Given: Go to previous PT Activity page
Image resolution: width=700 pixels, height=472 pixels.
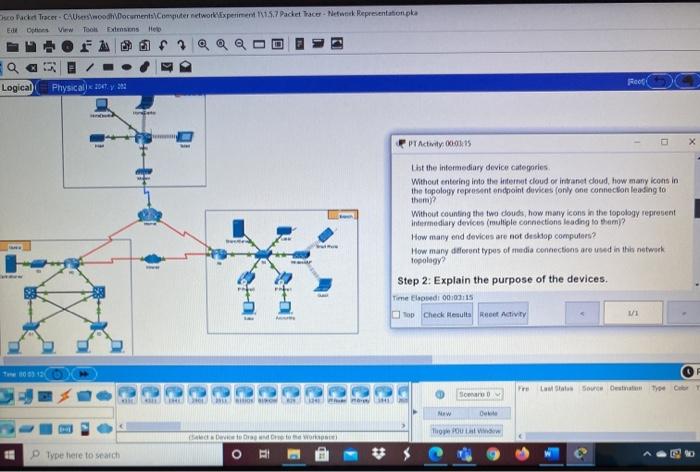Looking at the screenshot, I should [582, 313].
